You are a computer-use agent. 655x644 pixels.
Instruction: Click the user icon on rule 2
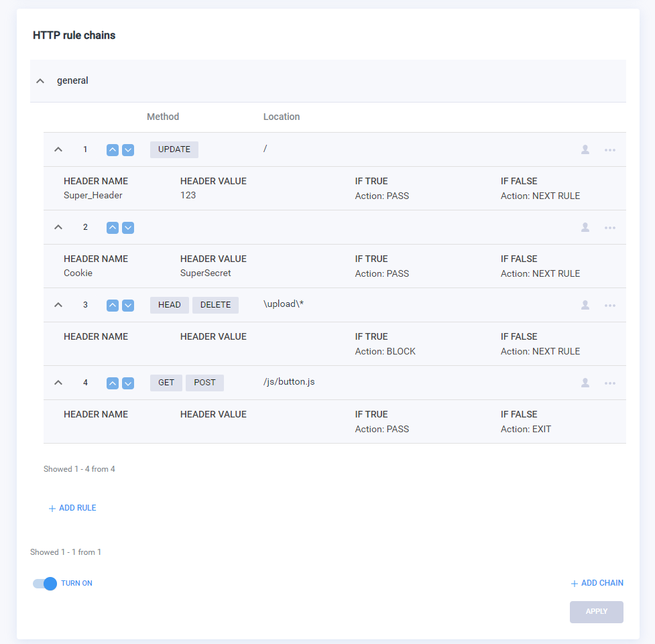585,227
